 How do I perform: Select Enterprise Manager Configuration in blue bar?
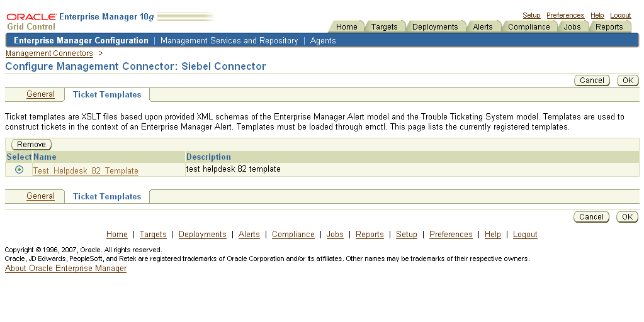pyautogui.click(x=81, y=41)
